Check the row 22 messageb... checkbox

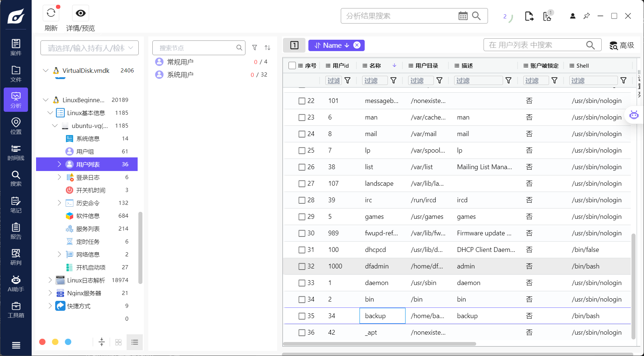[302, 101]
